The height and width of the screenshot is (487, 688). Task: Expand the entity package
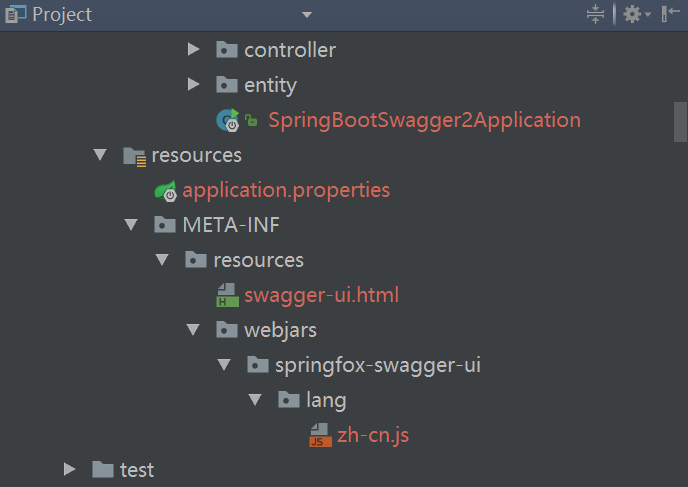pyautogui.click(x=194, y=85)
